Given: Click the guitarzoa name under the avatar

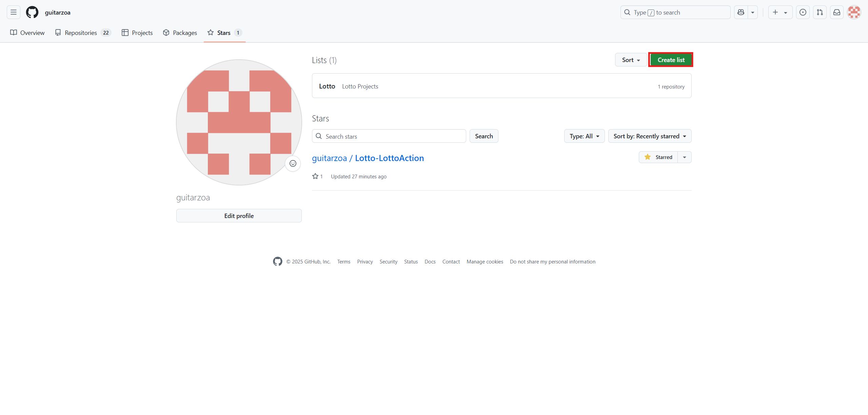Looking at the screenshot, I should 193,197.
